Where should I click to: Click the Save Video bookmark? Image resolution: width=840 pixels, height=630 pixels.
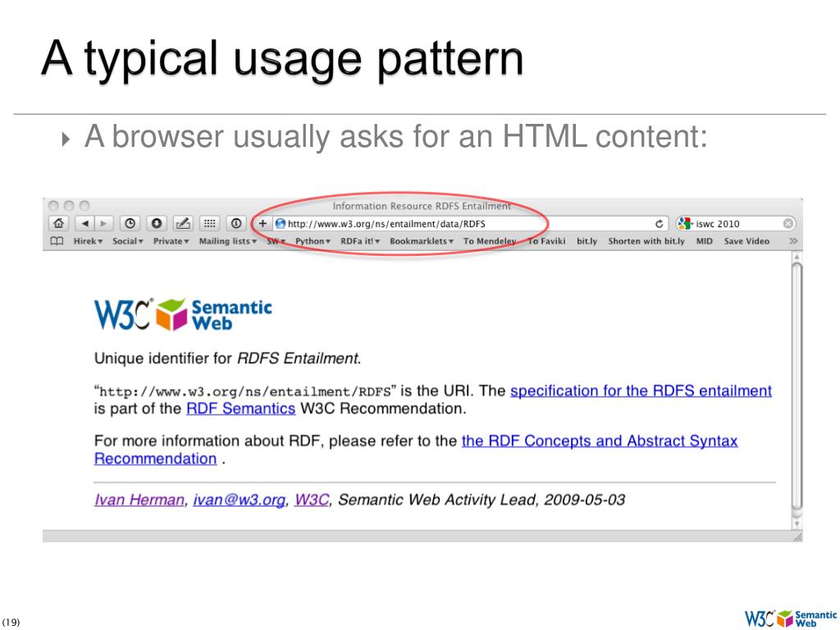point(746,241)
